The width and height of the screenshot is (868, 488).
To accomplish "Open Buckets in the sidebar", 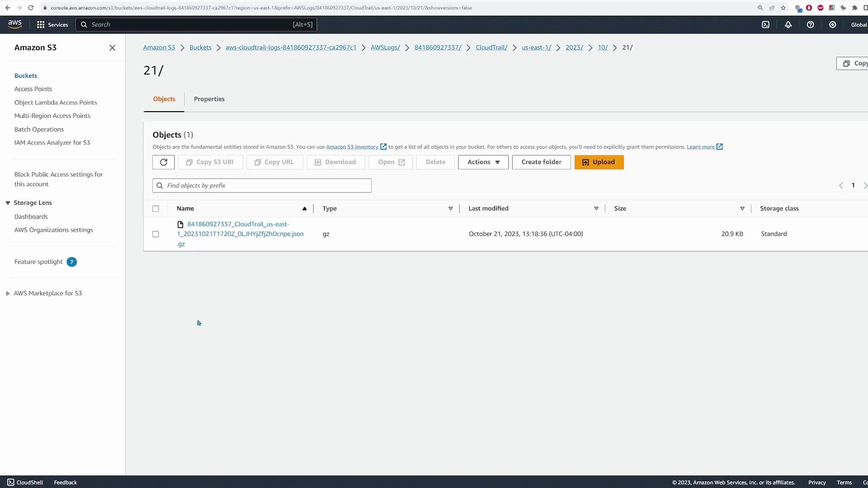I will pos(26,75).
